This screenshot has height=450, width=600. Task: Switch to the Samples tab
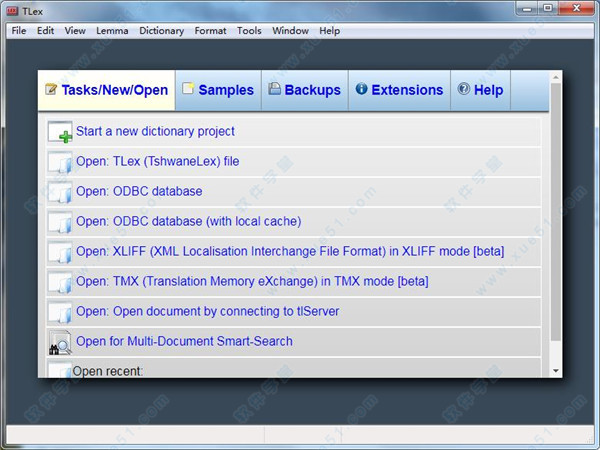(x=218, y=90)
